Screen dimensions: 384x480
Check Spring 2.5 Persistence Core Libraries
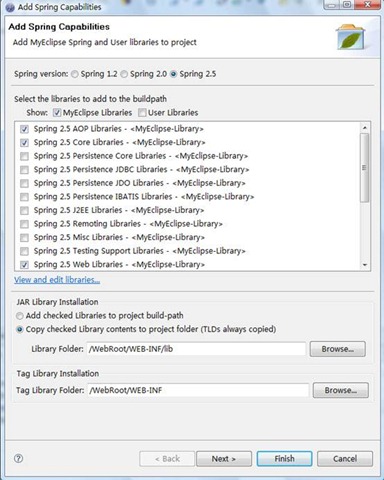point(24,156)
